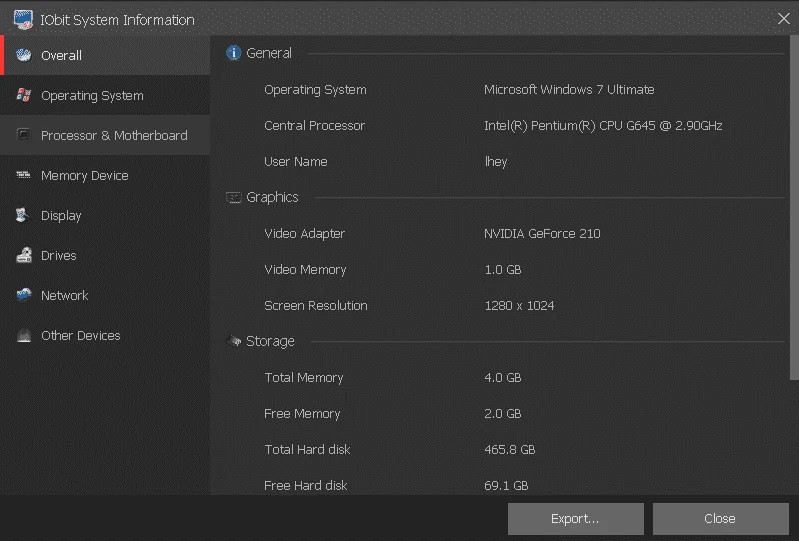Click the user name value 'lhey'
The width and height of the screenshot is (799, 541).
click(x=496, y=162)
